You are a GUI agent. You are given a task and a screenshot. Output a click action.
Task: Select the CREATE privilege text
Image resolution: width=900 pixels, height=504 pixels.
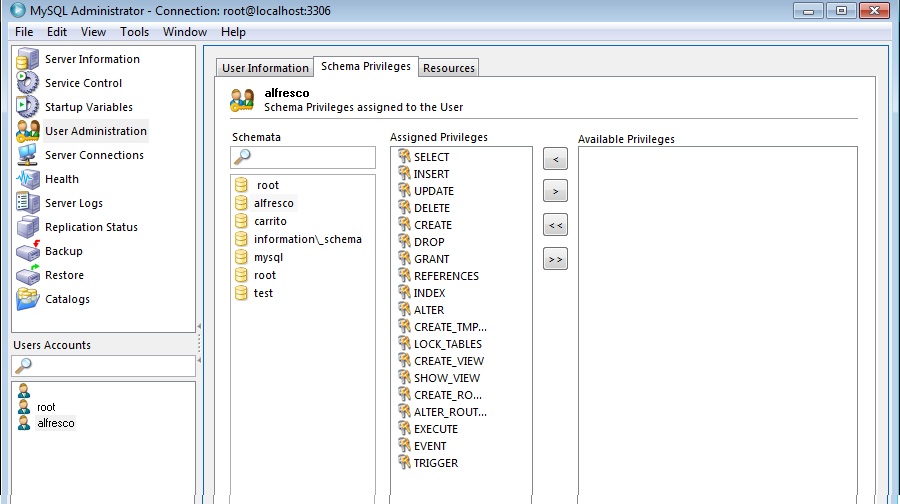click(433, 225)
